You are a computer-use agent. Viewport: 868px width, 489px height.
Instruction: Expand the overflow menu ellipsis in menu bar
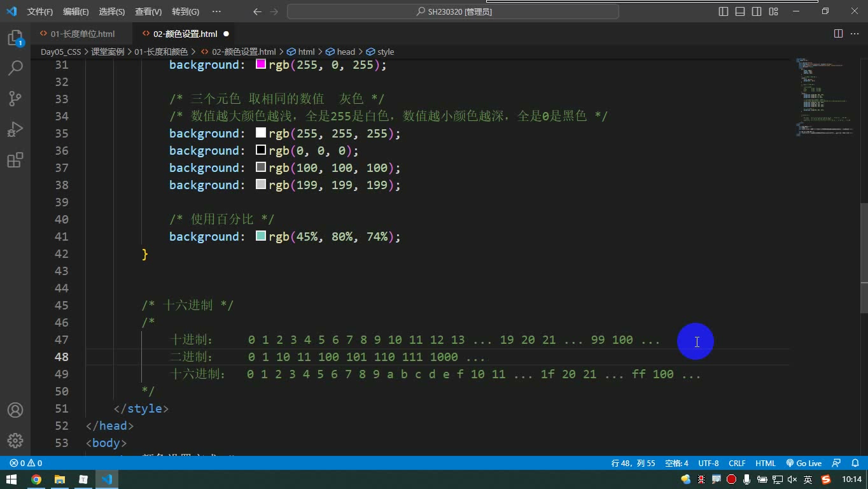pyautogui.click(x=216, y=11)
